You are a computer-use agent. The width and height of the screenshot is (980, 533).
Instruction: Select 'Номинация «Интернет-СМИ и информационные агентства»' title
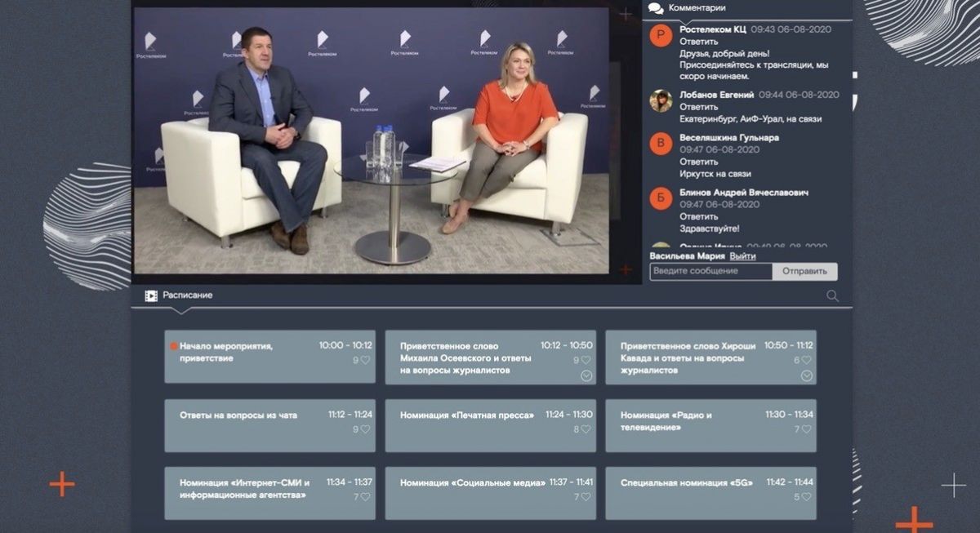(x=244, y=489)
